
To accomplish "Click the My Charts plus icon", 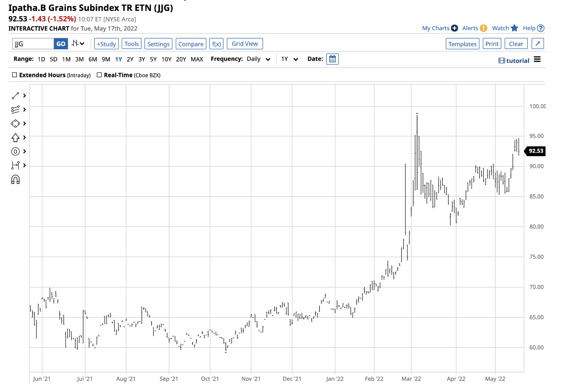I will click(x=455, y=28).
